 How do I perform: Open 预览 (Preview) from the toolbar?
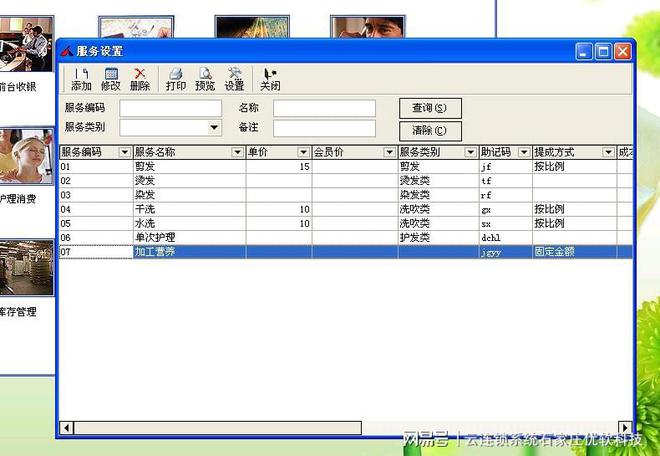pos(205,79)
